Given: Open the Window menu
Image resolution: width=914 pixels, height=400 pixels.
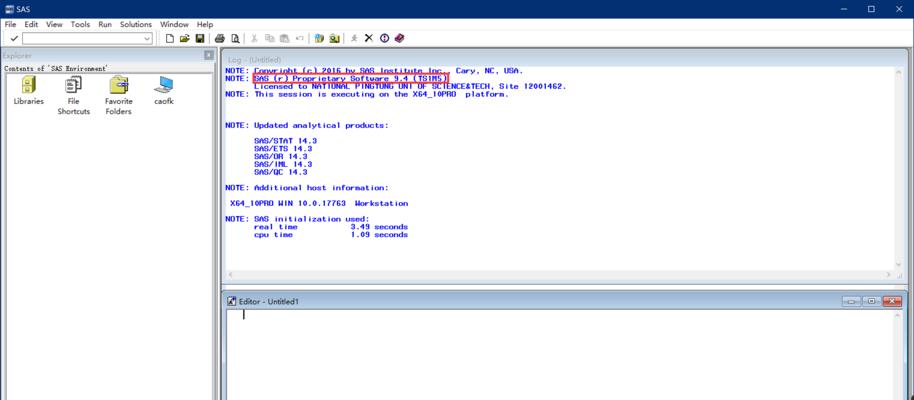Looking at the screenshot, I should tap(174, 24).
